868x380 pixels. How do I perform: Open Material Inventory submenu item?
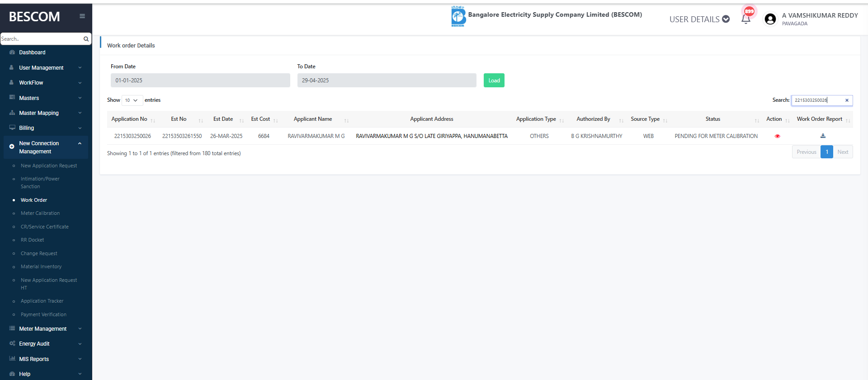tap(41, 267)
